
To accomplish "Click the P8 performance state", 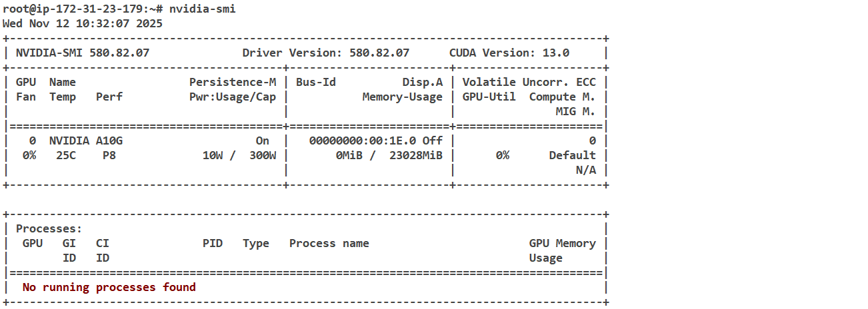I will click(109, 155).
